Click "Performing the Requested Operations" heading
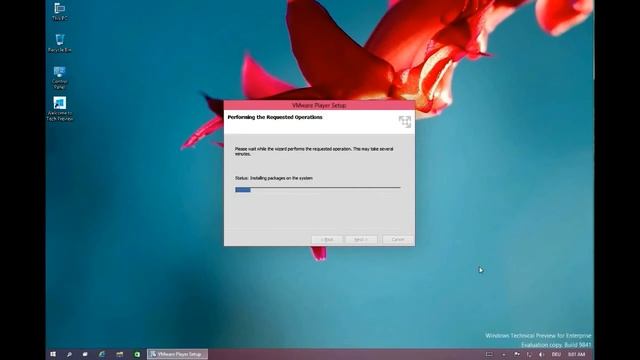Image resolution: width=640 pixels, height=360 pixels. point(275,117)
